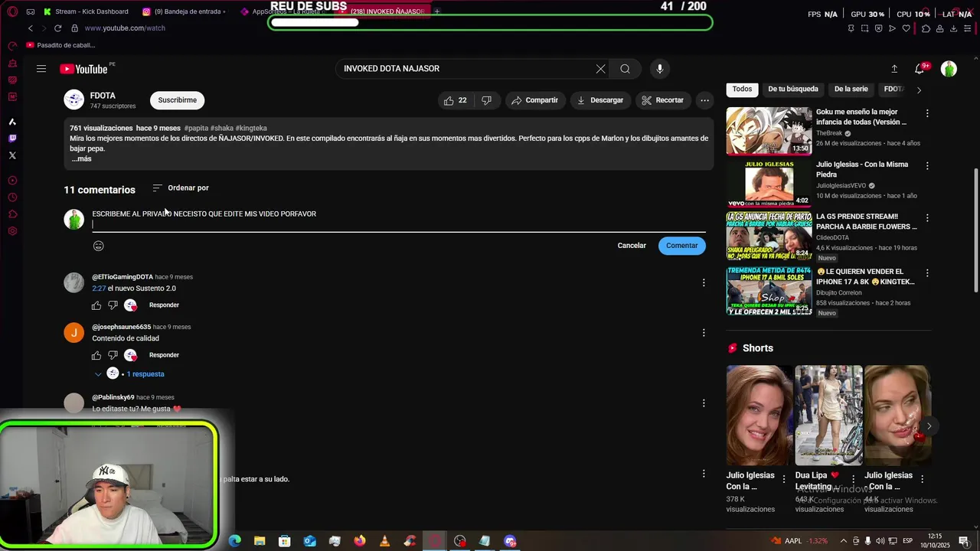Image resolution: width=980 pixels, height=551 pixels.
Task: Open options menu for ElTioGamingDOTA comment
Action: [x=704, y=282]
